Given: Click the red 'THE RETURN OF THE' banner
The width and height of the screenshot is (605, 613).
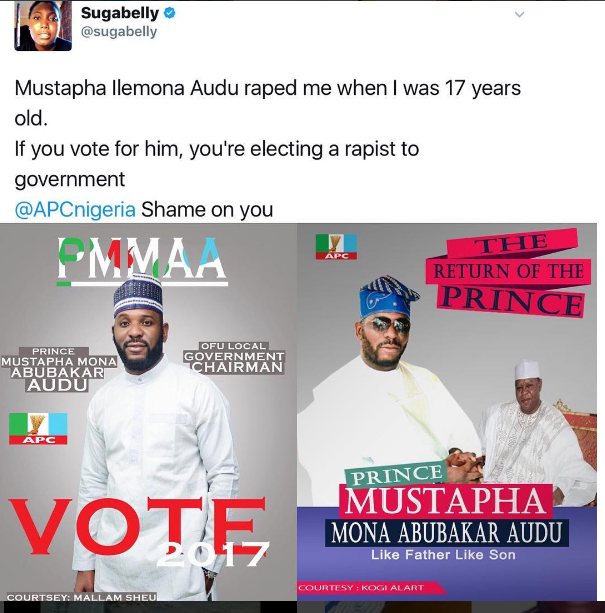Looking at the screenshot, I should pos(506,268).
